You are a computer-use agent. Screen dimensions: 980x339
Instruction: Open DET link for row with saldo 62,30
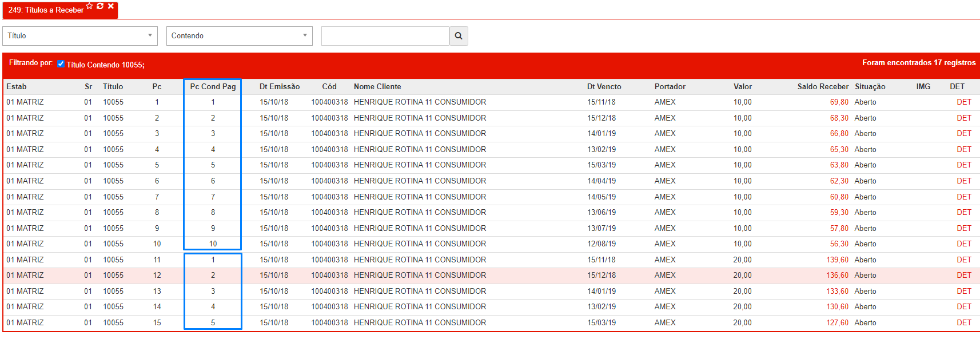[x=964, y=181]
